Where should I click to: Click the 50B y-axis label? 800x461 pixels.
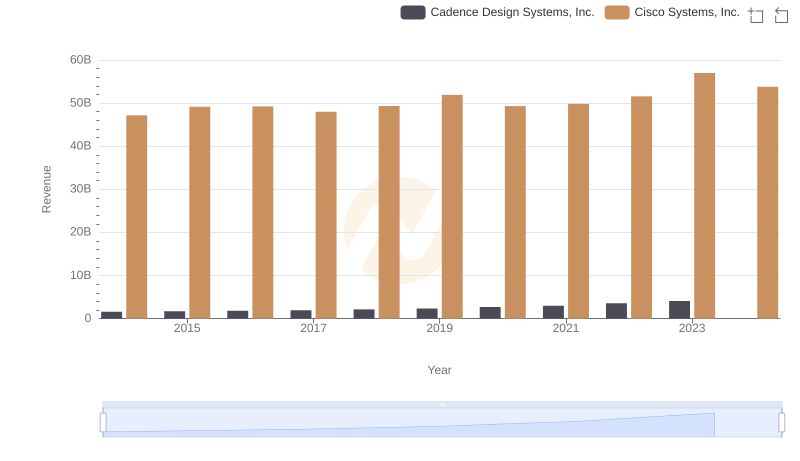[81, 103]
